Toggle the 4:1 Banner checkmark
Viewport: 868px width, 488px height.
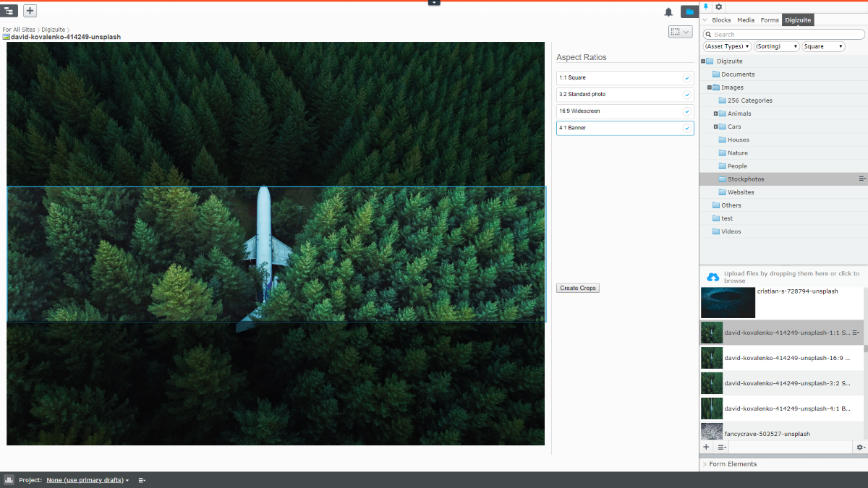tap(686, 128)
